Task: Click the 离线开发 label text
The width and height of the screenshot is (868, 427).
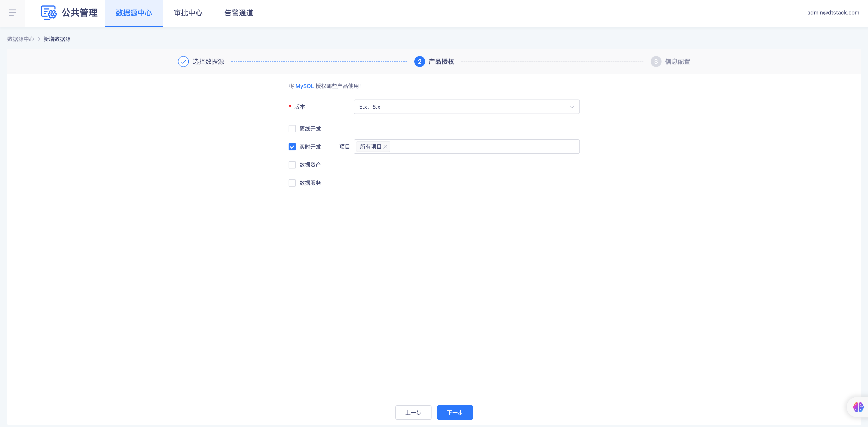Action: 310,129
